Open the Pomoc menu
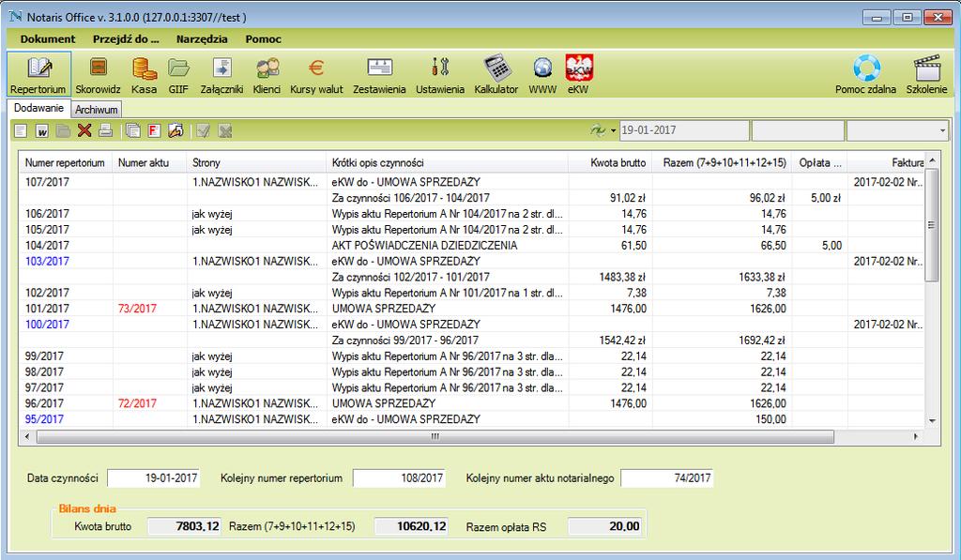The width and height of the screenshot is (961, 560). tap(264, 39)
